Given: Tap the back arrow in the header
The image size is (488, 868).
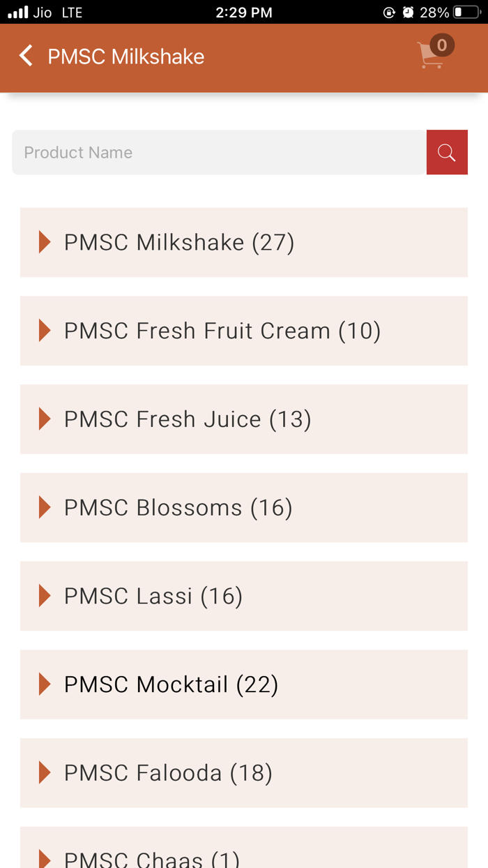Looking at the screenshot, I should click(x=26, y=56).
